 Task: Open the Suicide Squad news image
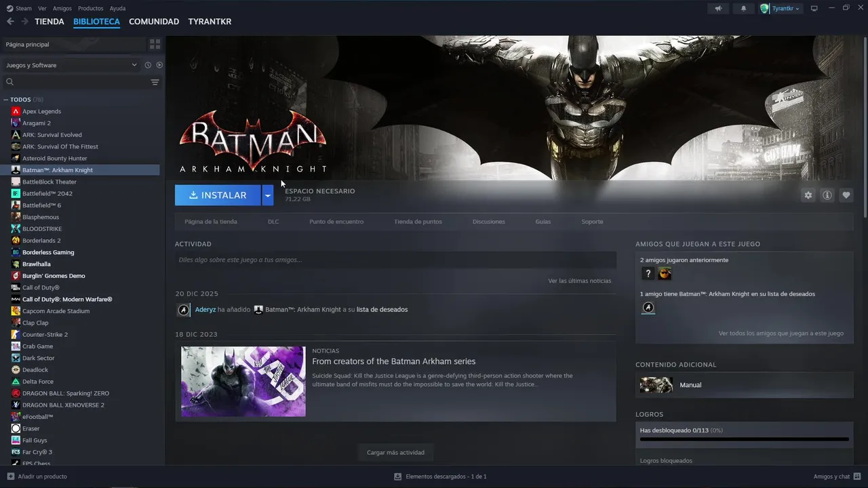(243, 382)
